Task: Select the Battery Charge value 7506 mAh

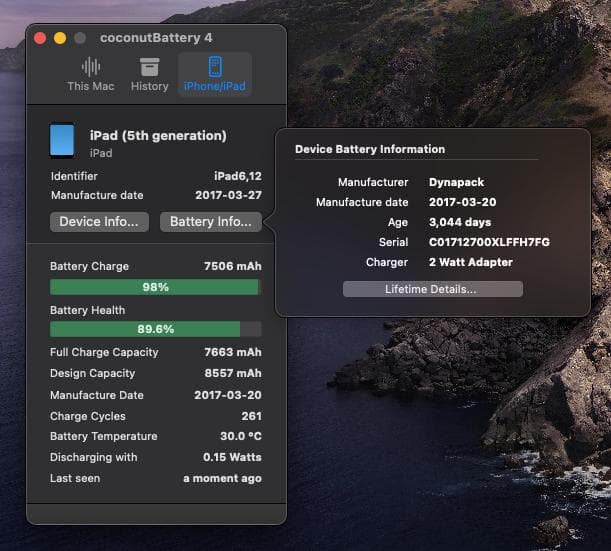Action: coord(233,266)
